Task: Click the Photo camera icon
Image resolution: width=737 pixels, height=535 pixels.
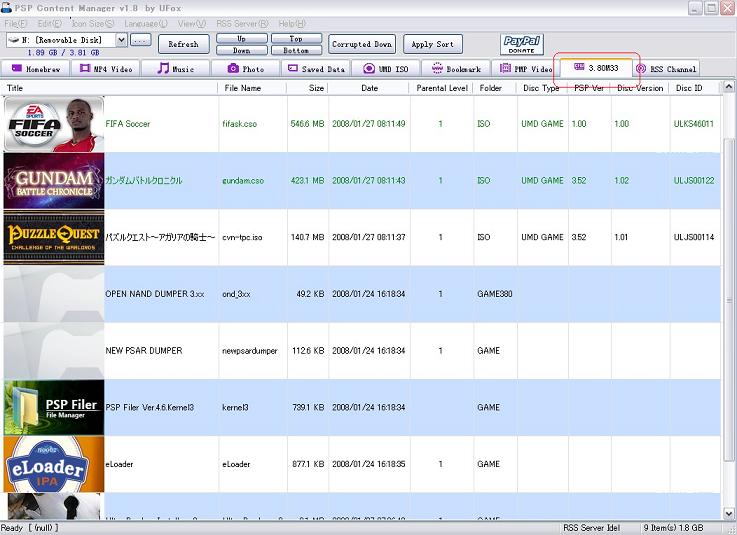Action: pyautogui.click(x=233, y=68)
